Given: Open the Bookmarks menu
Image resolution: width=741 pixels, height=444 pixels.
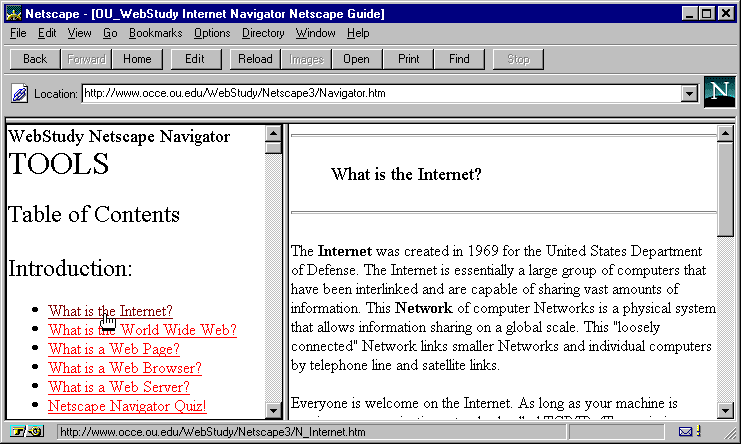Looking at the screenshot, I should [155, 33].
